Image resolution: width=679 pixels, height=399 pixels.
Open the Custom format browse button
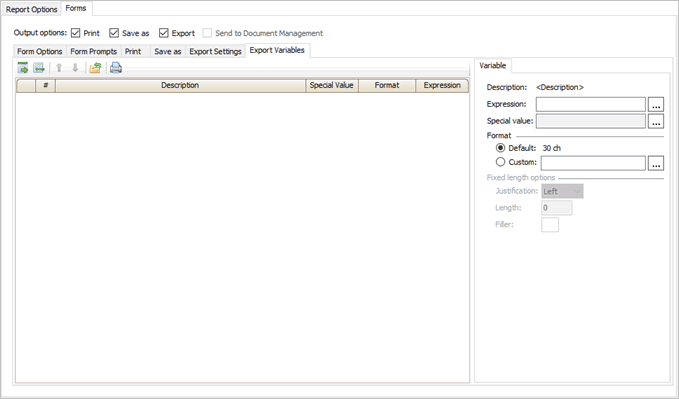pyautogui.click(x=656, y=163)
